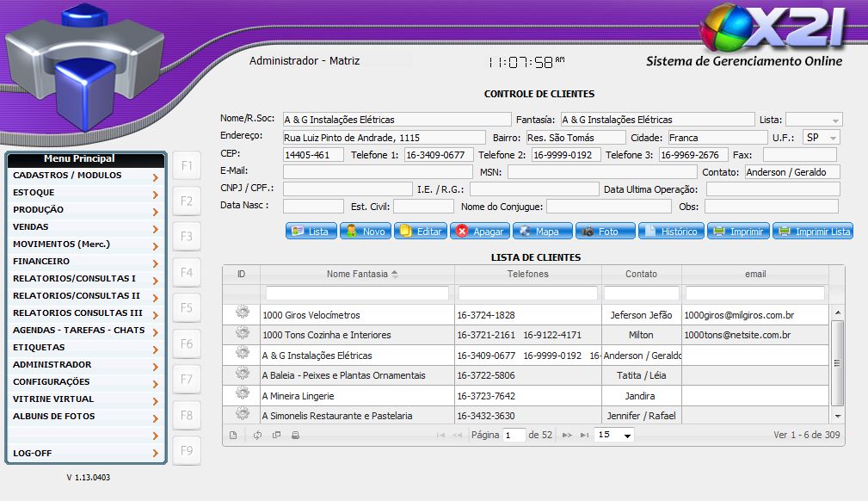Go to next page of client list
Screen dimensions: 868x501
tap(567, 436)
